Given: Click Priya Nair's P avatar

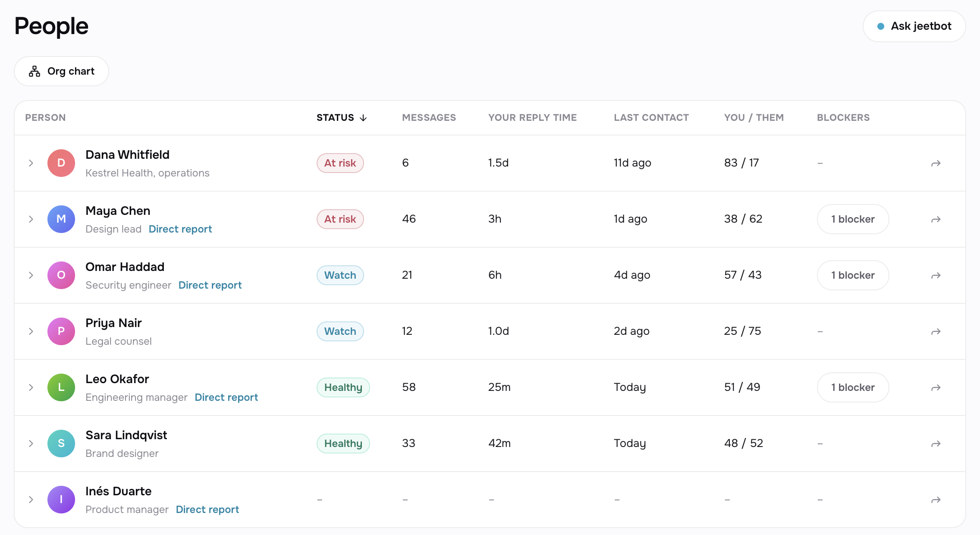Looking at the screenshot, I should click(x=61, y=331).
